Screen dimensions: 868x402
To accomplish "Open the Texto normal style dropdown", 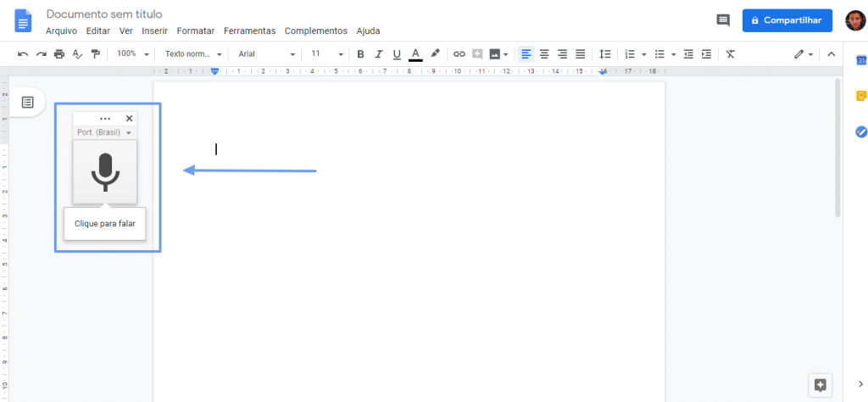I will (x=193, y=54).
